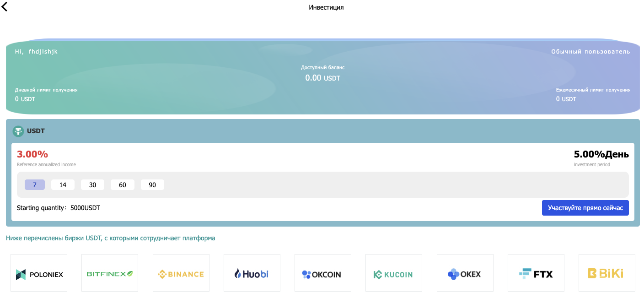Click the monthly limit value 0 USDT
This screenshot has height=298, width=644.
(566, 99)
